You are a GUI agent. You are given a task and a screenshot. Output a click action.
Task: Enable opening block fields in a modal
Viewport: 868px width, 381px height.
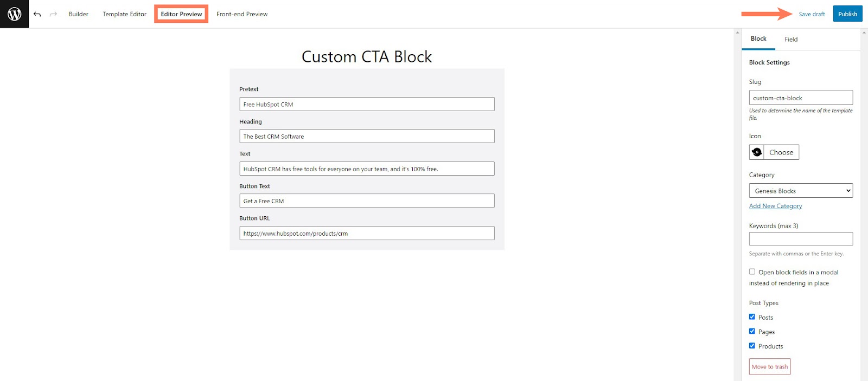pyautogui.click(x=752, y=272)
